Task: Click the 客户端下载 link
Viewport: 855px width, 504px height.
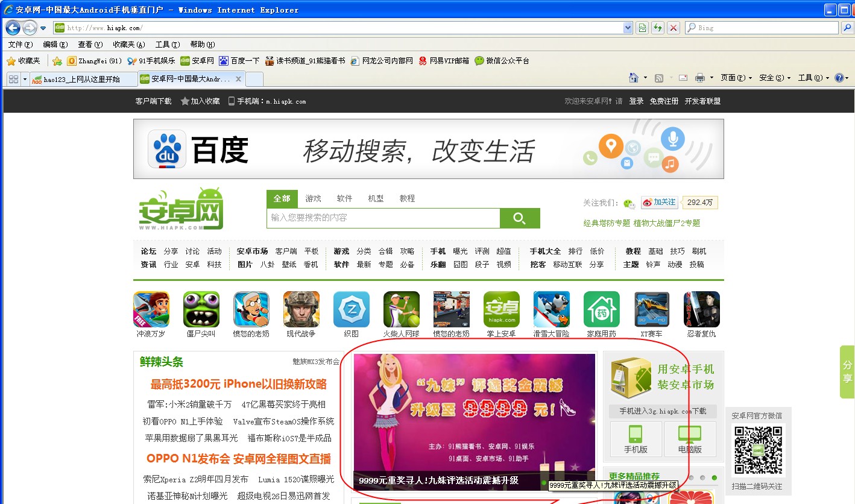Action: click(153, 101)
